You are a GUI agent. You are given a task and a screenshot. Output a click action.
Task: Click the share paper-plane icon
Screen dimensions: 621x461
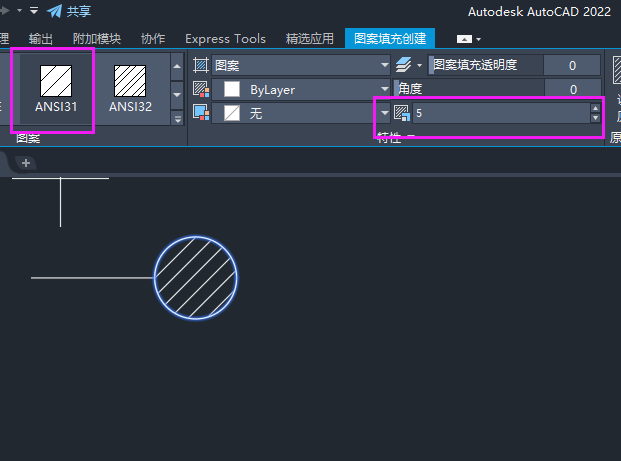pyautogui.click(x=54, y=11)
